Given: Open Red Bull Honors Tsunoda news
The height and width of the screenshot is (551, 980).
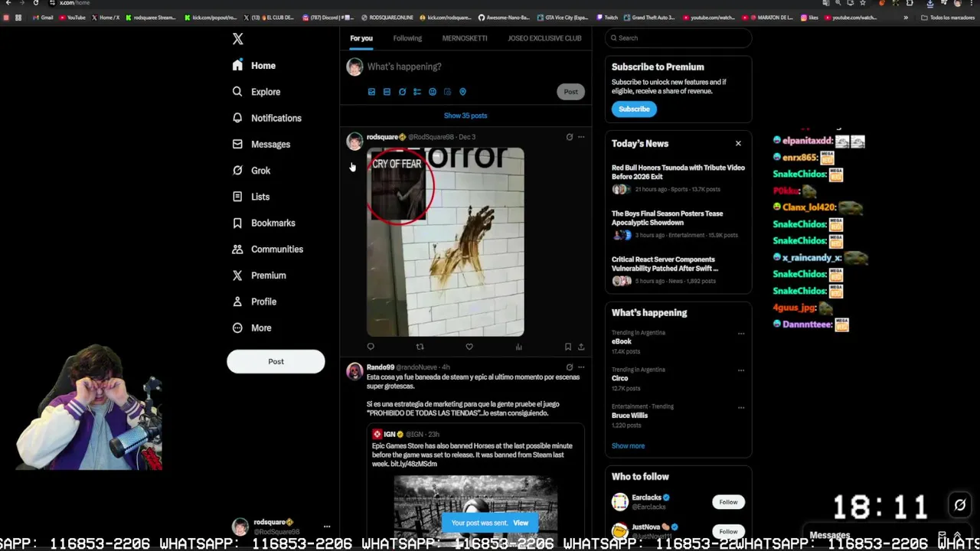Looking at the screenshot, I should click(x=678, y=178).
